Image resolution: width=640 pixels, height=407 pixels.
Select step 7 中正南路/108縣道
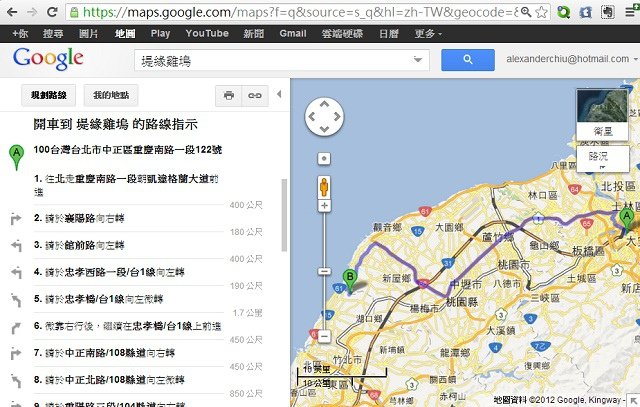pos(104,353)
